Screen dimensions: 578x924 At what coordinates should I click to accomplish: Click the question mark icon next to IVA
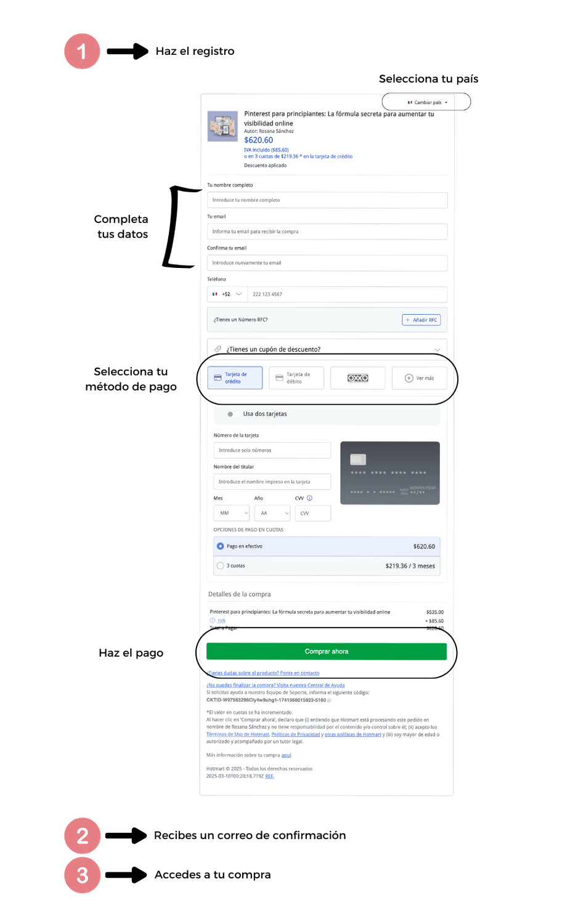tap(213, 621)
